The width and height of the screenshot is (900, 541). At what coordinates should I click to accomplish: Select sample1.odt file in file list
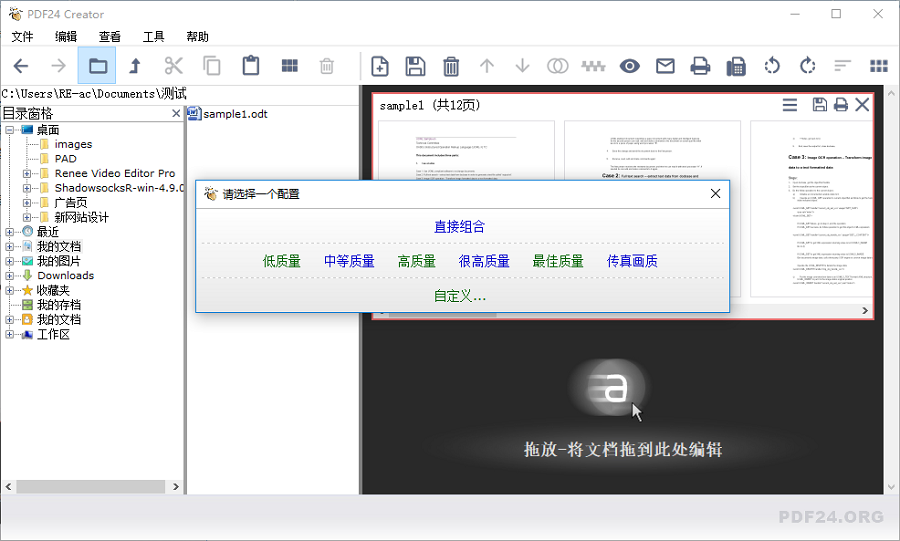point(234,114)
